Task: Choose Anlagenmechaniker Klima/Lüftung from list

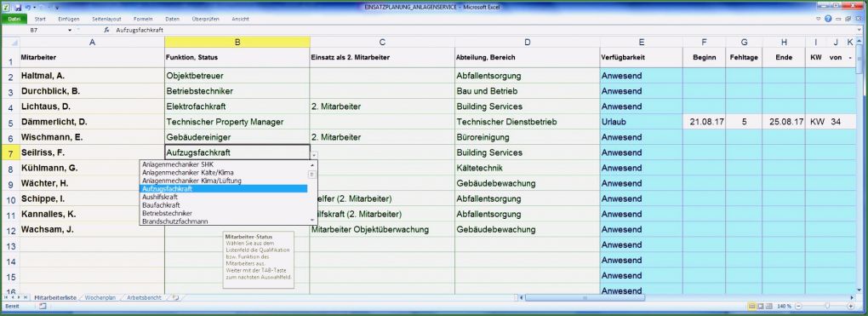Action: pyautogui.click(x=191, y=181)
